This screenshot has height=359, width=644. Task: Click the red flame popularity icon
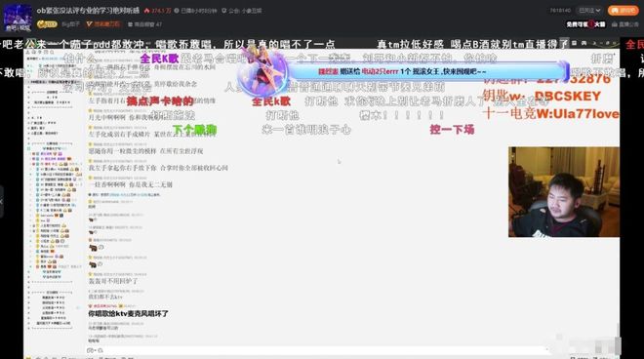[146, 11]
